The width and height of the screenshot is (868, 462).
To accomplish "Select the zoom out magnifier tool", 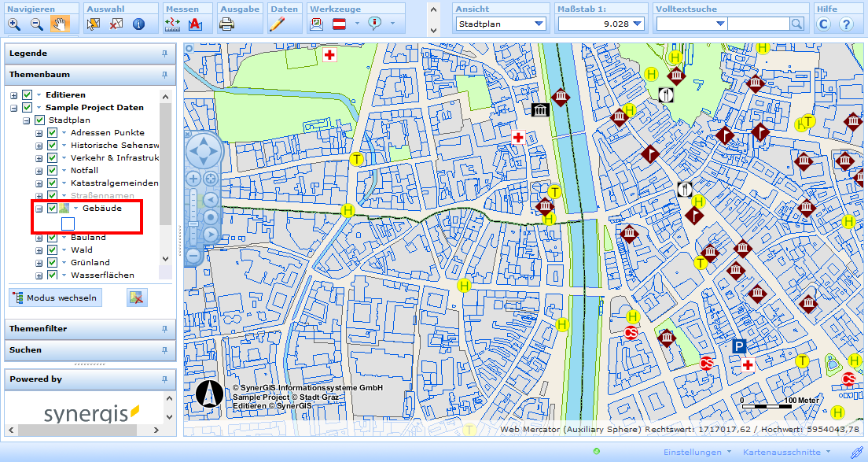I will 36,24.
